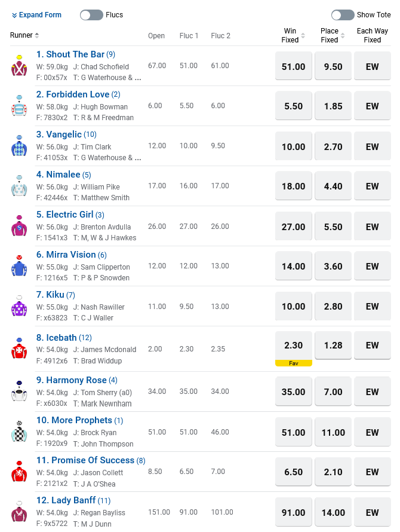Click Shout The Bar jockey silks icon

click(19, 66)
